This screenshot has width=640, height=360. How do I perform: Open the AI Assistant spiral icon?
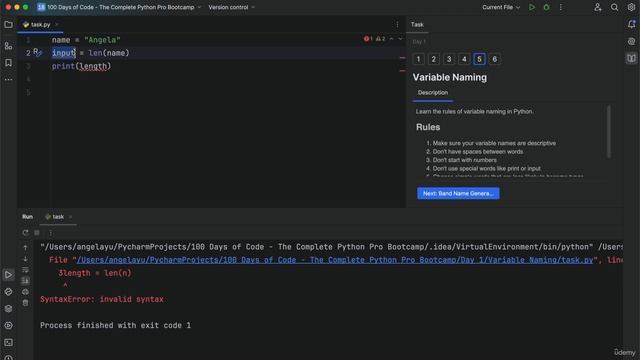pyautogui.click(x=631, y=41)
